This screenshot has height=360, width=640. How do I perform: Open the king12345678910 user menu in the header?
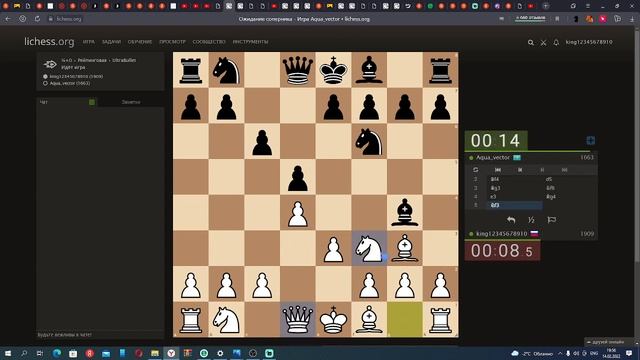pos(589,42)
